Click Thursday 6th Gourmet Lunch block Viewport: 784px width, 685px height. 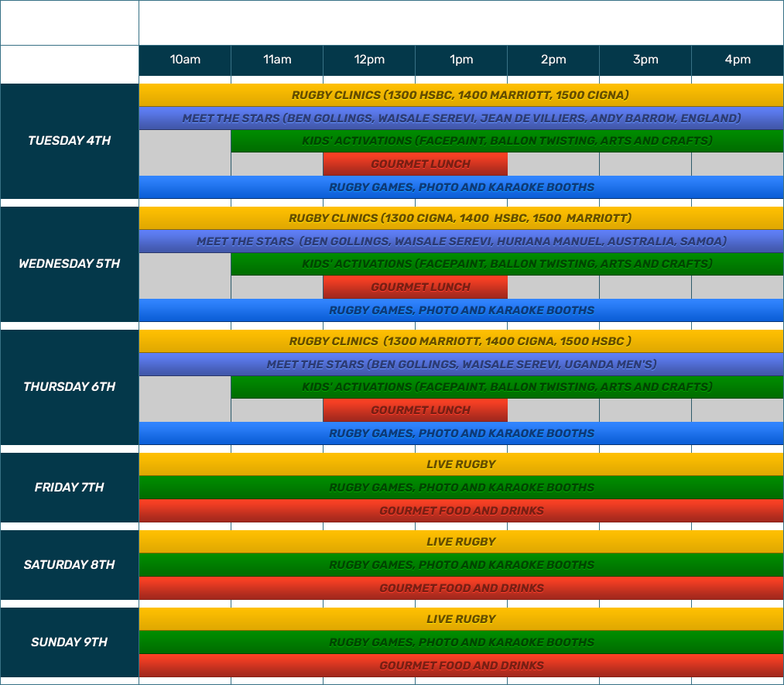click(x=415, y=410)
